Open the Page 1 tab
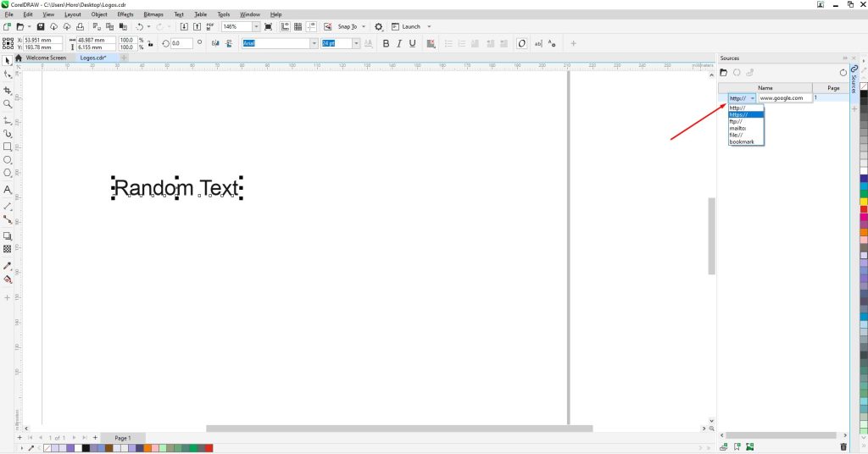The width and height of the screenshot is (868, 454). (x=123, y=437)
